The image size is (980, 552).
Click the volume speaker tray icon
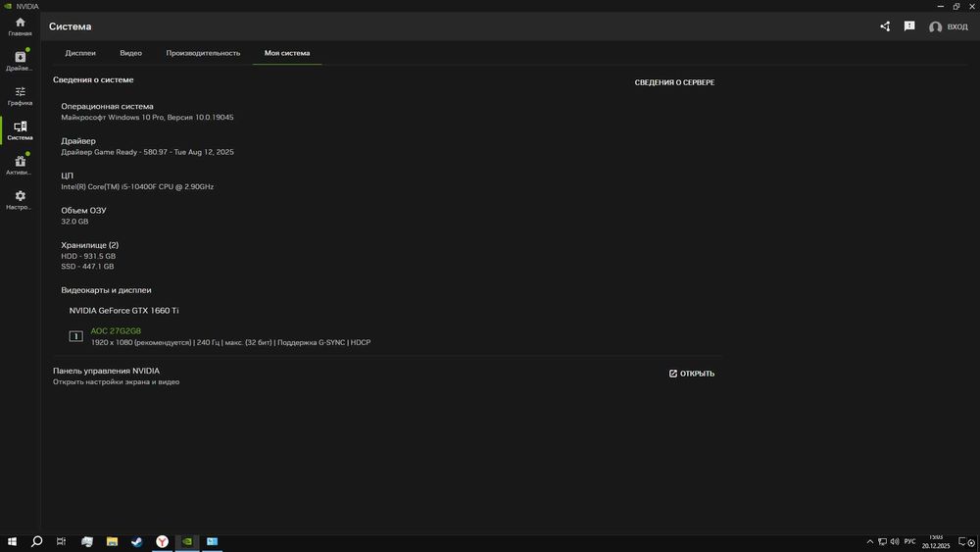coord(895,541)
